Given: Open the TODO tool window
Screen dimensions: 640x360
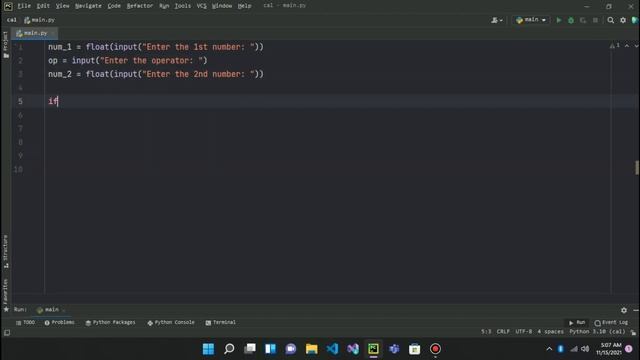Looking at the screenshot, I should tap(25, 322).
